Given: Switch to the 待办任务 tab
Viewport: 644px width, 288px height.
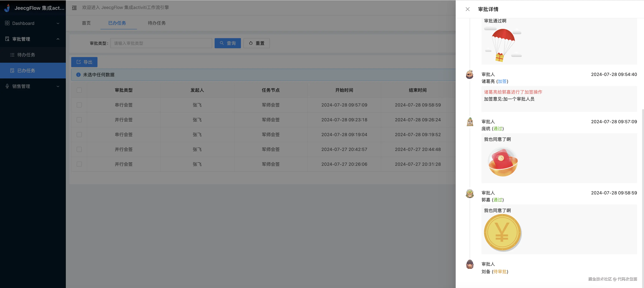Looking at the screenshot, I should (x=157, y=23).
